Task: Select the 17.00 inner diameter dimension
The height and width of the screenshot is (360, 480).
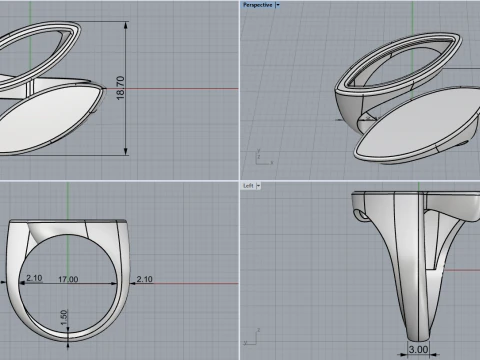Action: tap(68, 279)
